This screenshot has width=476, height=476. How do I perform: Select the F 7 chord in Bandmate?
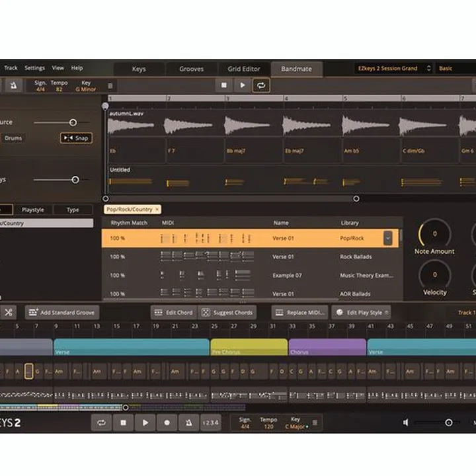(x=196, y=151)
